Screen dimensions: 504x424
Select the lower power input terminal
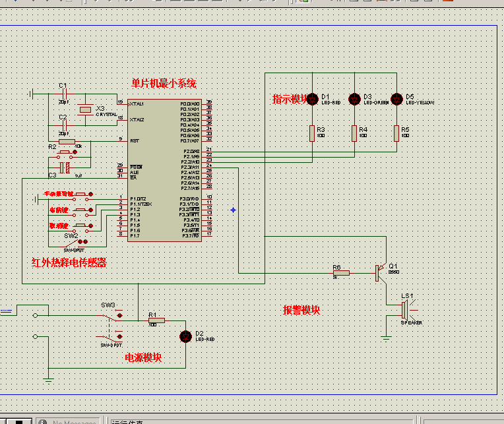(36, 337)
